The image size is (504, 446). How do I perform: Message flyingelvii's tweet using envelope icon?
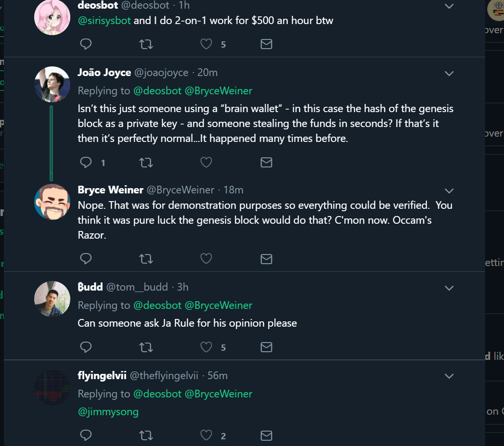pyautogui.click(x=266, y=435)
